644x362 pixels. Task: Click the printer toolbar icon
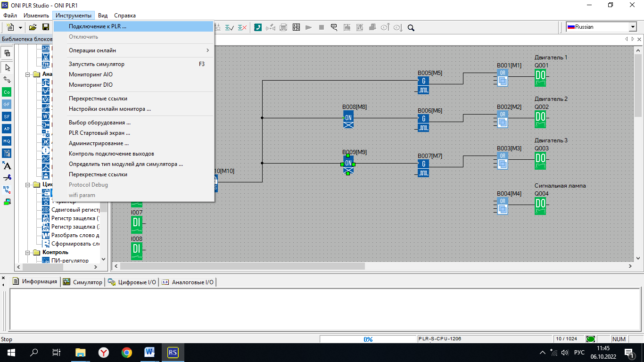[x=283, y=27]
